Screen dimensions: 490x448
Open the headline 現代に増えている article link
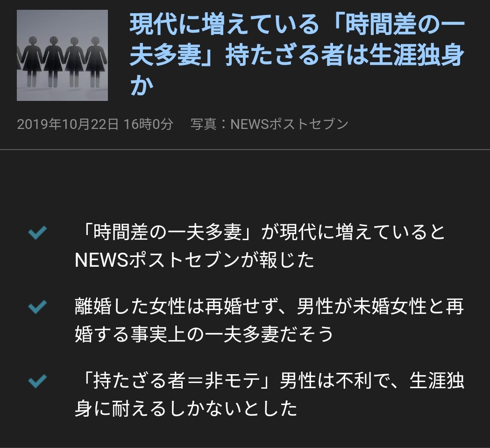[x=297, y=55]
